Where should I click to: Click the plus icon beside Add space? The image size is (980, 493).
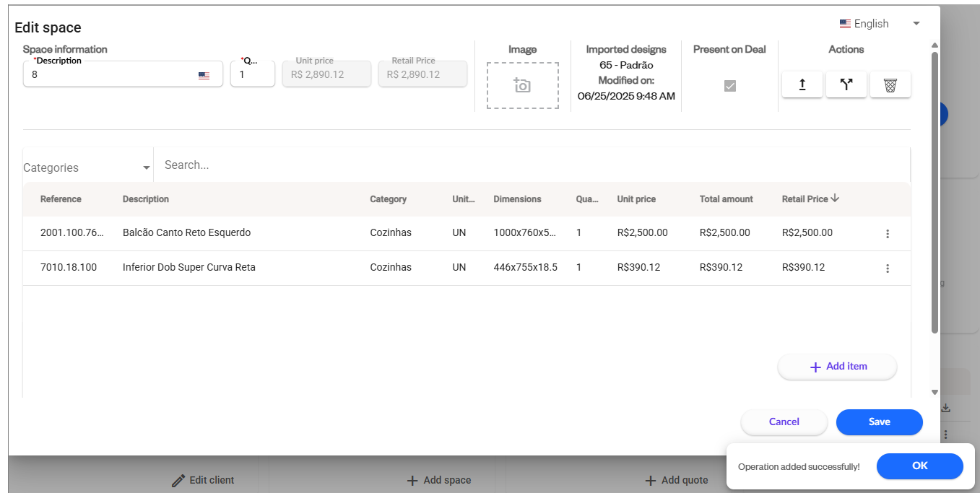(x=412, y=480)
